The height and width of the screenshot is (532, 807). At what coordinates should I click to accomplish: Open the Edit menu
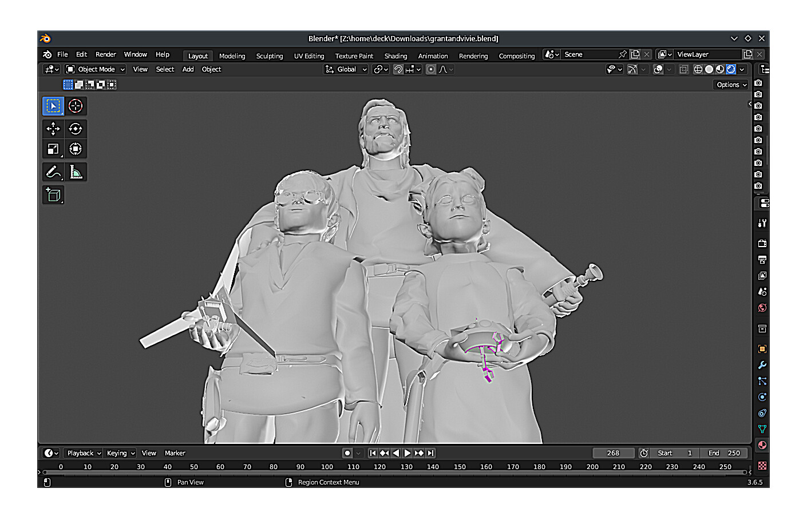(82, 54)
